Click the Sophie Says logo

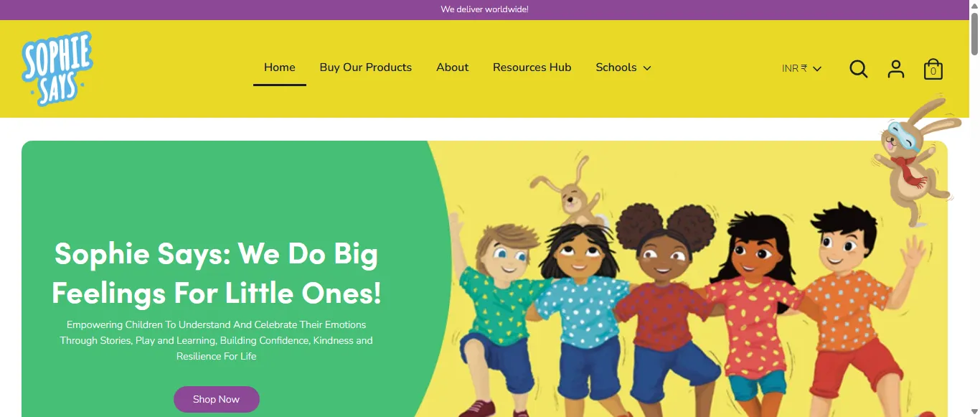[57, 69]
